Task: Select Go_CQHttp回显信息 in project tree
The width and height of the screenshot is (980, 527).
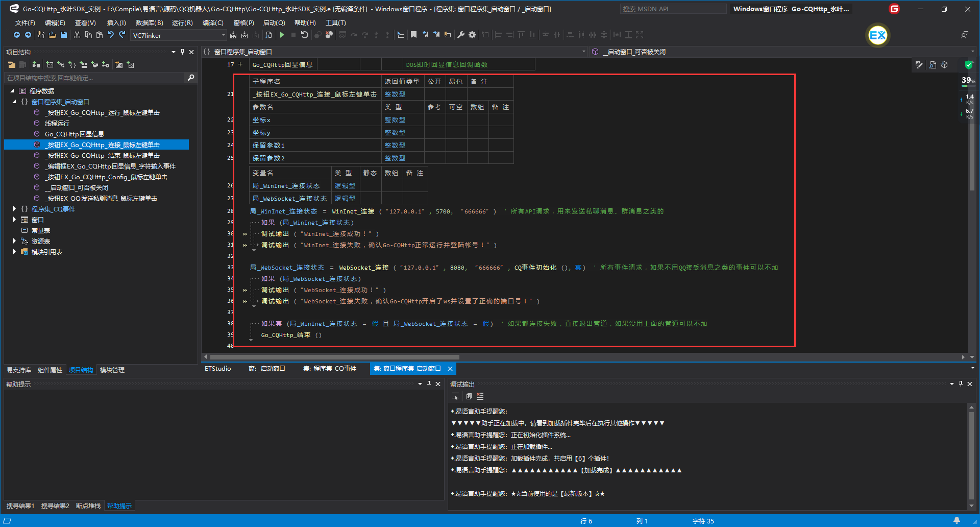Action: (75, 134)
